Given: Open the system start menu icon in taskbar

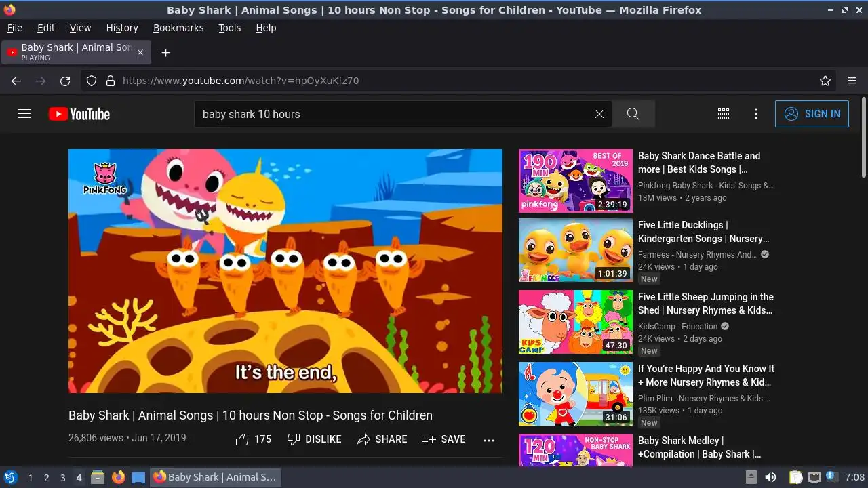Looking at the screenshot, I should [10, 477].
